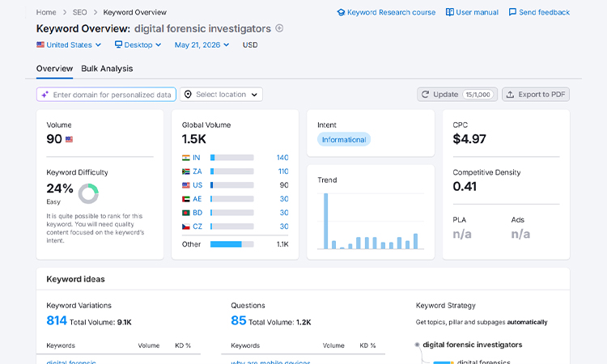Click the 814 Keyword Variations count
The image size is (607, 364).
(x=57, y=320)
